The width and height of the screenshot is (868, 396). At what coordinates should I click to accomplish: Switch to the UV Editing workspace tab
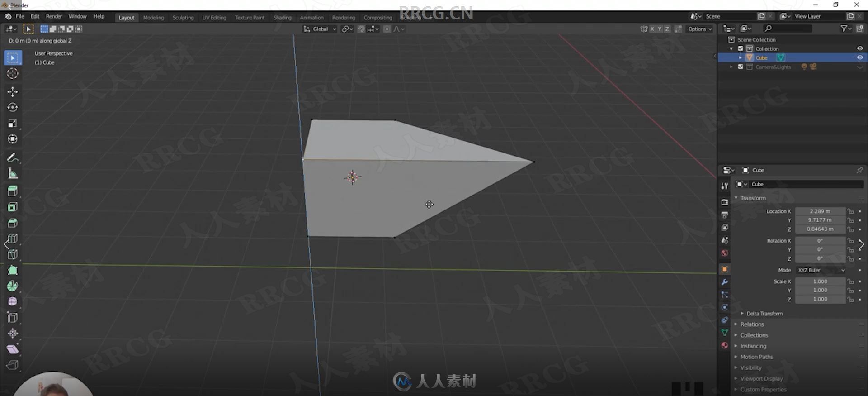(214, 18)
